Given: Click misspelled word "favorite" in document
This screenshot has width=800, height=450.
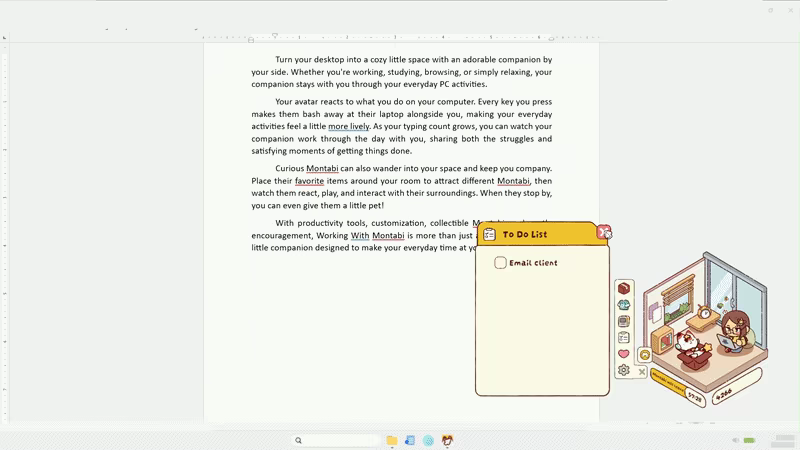Looking at the screenshot, I should click(x=309, y=181).
